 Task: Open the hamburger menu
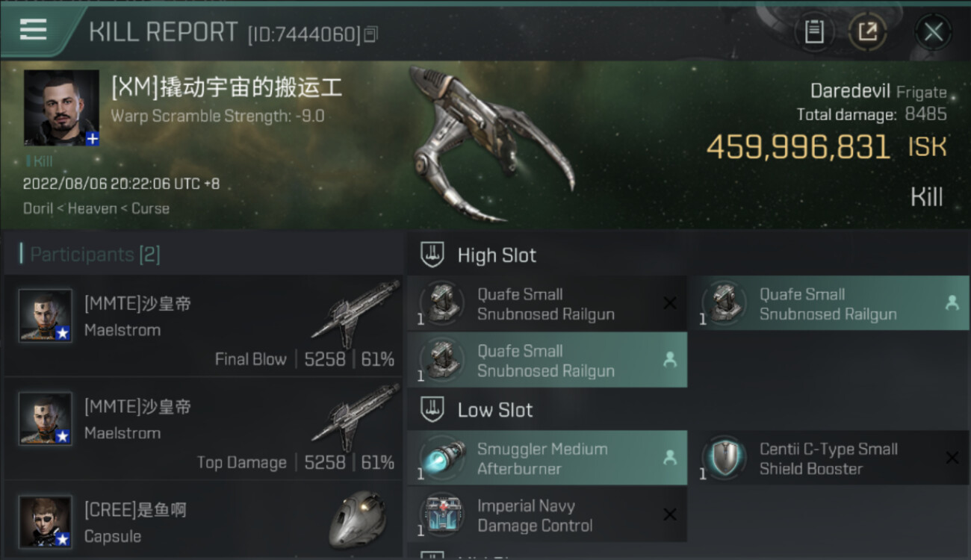(x=34, y=30)
